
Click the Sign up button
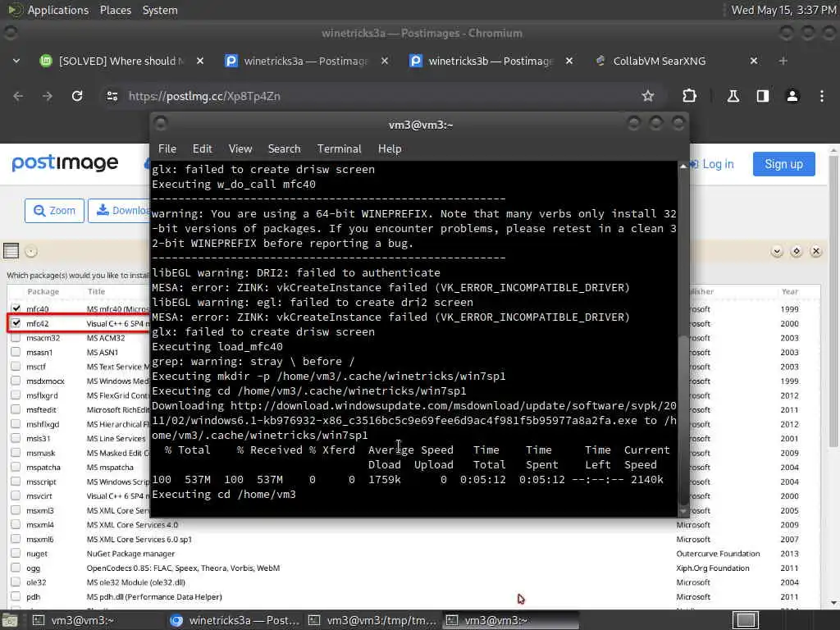coord(783,164)
